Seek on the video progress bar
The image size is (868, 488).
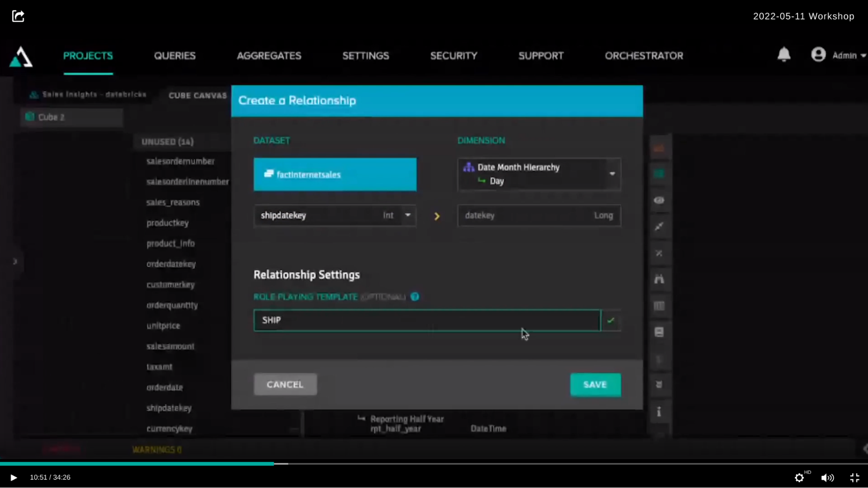click(x=434, y=464)
